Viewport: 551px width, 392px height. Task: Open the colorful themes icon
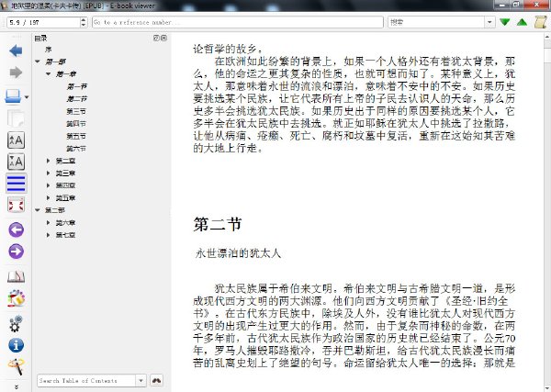pos(16,298)
